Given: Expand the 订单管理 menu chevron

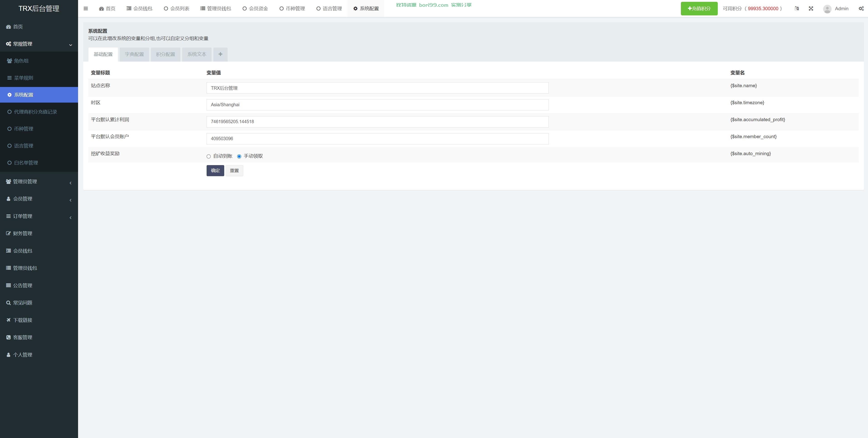Looking at the screenshot, I should [70, 217].
